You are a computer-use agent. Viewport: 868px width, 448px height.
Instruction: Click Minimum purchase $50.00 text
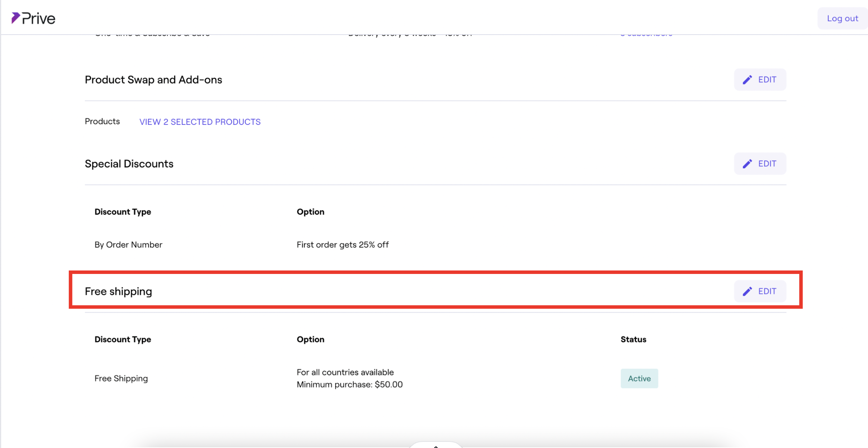(349, 385)
